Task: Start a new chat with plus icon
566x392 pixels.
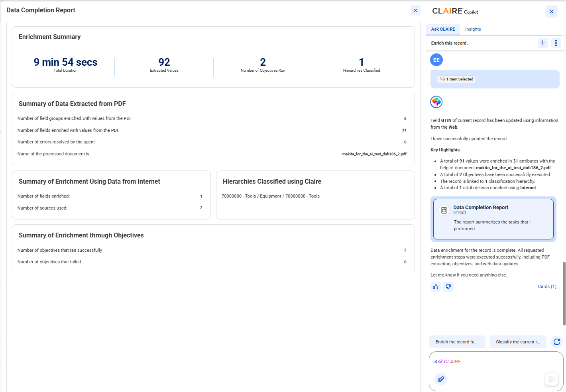Action: pyautogui.click(x=543, y=43)
